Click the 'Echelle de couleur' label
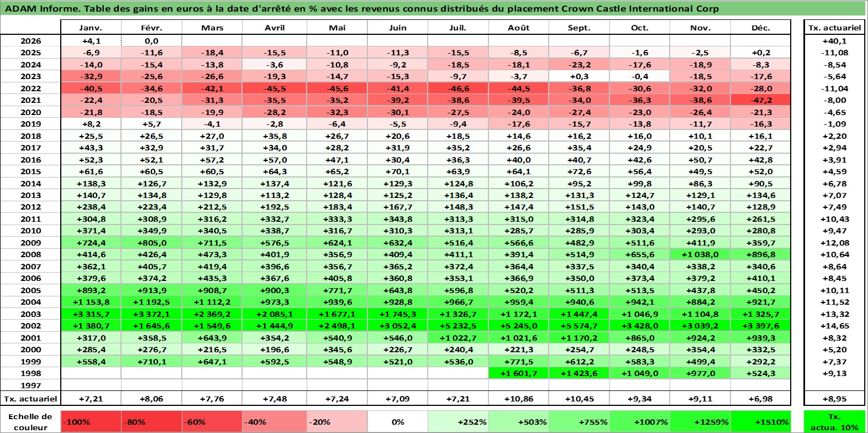The height and width of the screenshot is (433, 868). 30,422
